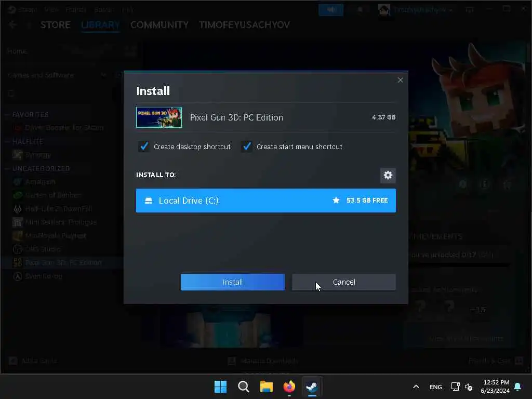Open the View menu in Steam window

(x=51, y=9)
